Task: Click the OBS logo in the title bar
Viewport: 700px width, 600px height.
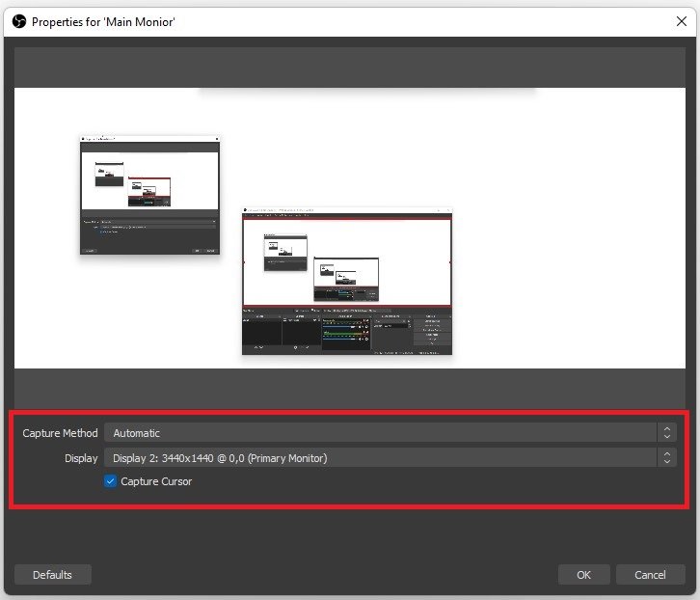Action: click(18, 20)
